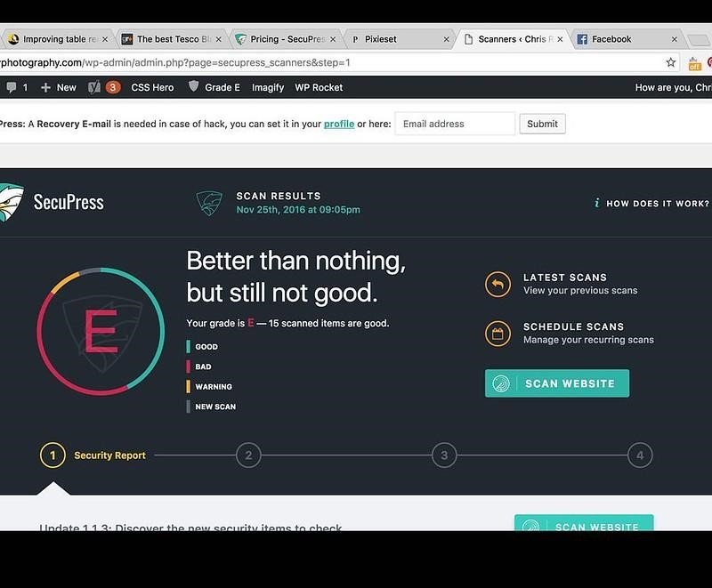712x588 pixels.
Task: Click the grade E circle chart
Action: pos(101,332)
